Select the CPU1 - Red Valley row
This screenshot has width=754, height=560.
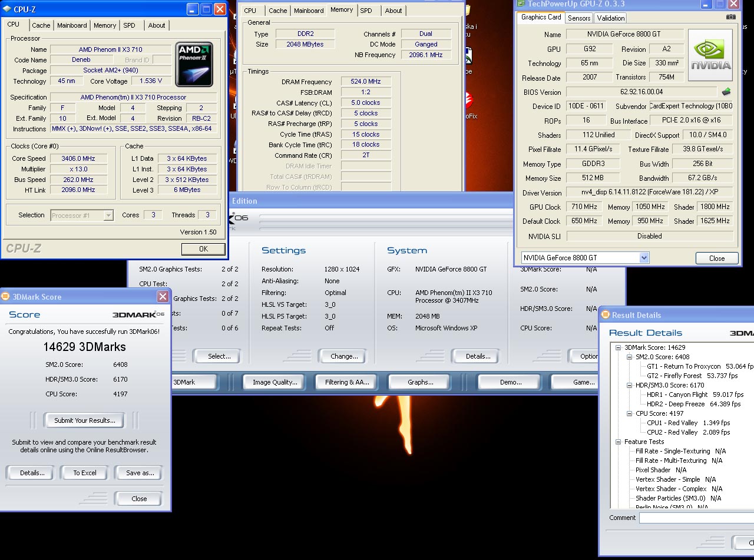[x=689, y=423]
